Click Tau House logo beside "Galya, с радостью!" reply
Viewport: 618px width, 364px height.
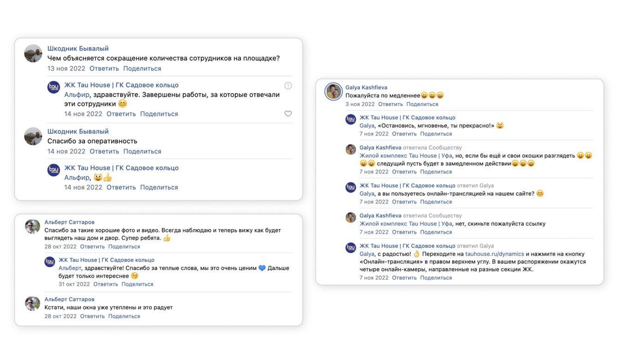tap(351, 248)
